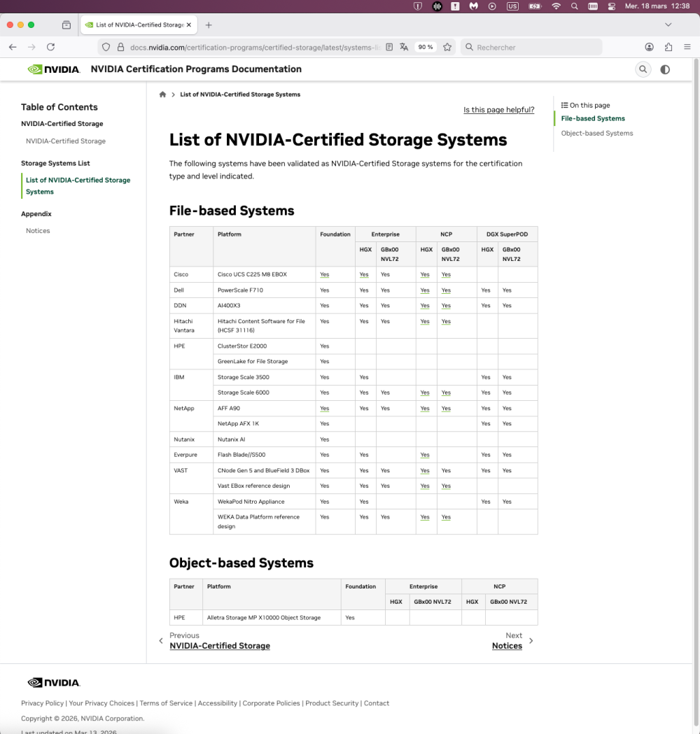700x734 pixels.
Task: Expand the list all tabs chevron
Action: coord(668,24)
